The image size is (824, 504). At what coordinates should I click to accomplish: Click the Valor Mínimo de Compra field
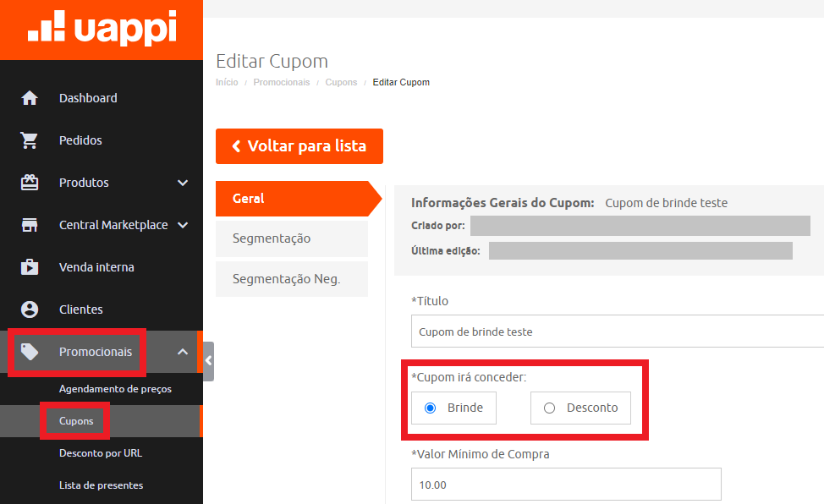pyautogui.click(x=566, y=484)
